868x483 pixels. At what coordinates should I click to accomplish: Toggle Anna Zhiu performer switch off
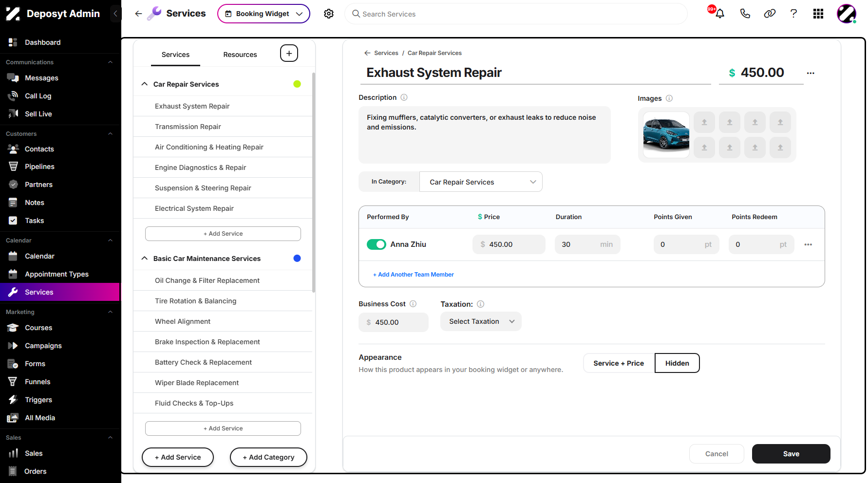tap(377, 244)
